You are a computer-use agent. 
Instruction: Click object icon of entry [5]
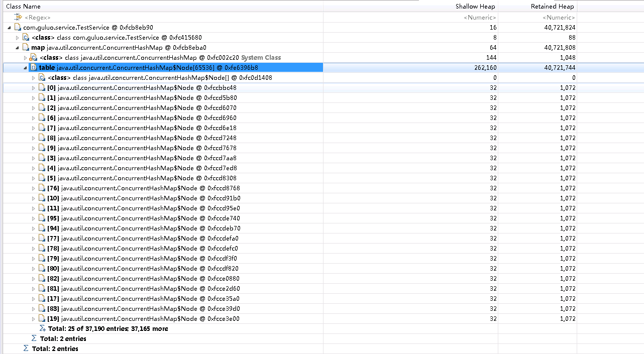(x=42, y=178)
